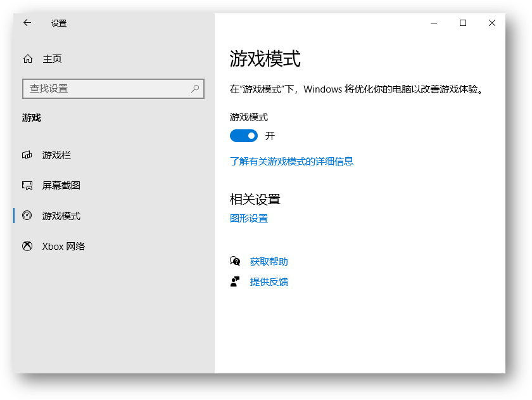
Task: Select Xbox 网络 from the sidebar list
Action: 63,246
